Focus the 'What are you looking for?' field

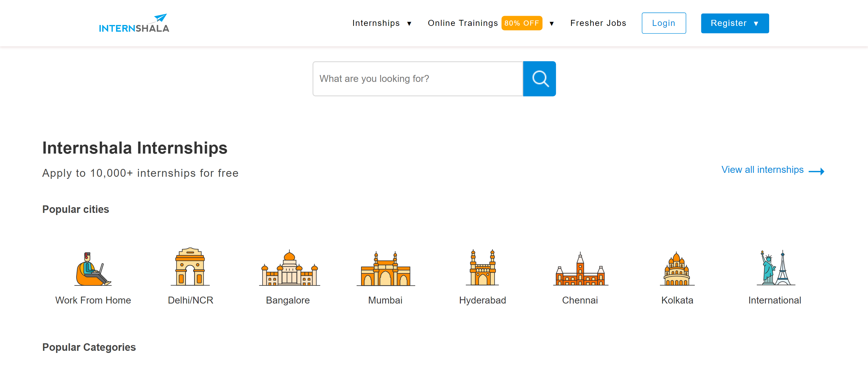[417, 79]
